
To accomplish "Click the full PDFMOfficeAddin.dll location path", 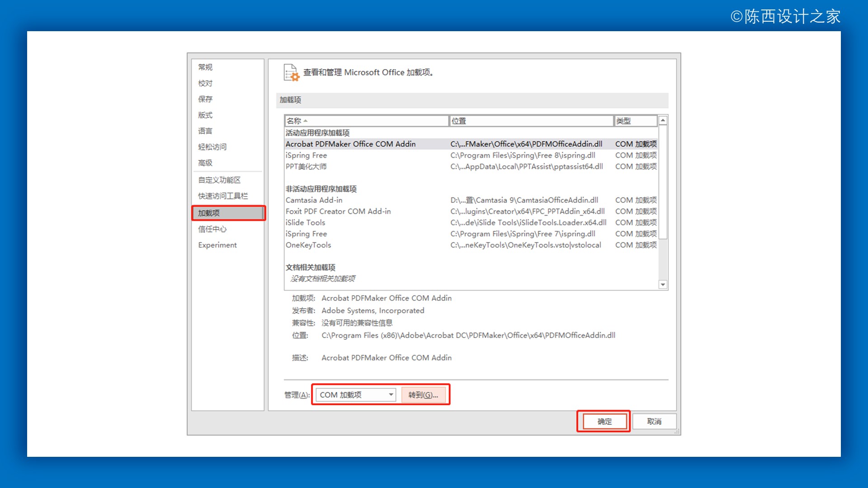I will [468, 335].
